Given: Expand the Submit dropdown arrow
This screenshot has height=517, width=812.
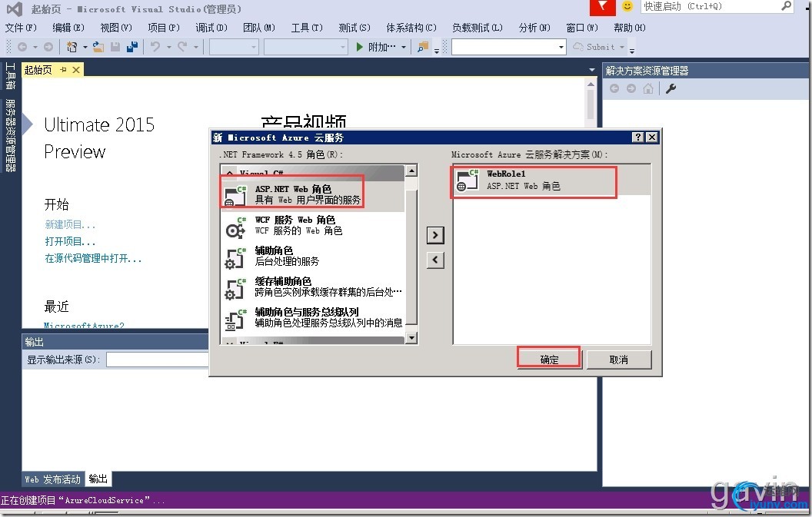Looking at the screenshot, I should point(622,47).
